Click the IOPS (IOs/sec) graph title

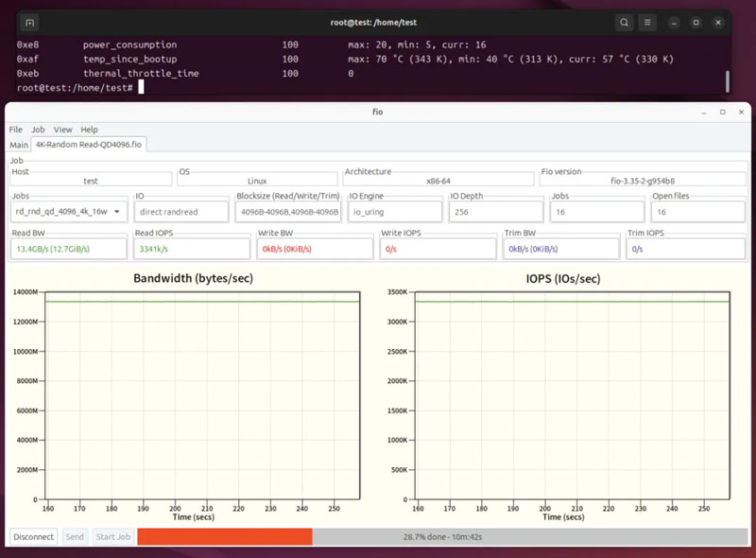(563, 278)
